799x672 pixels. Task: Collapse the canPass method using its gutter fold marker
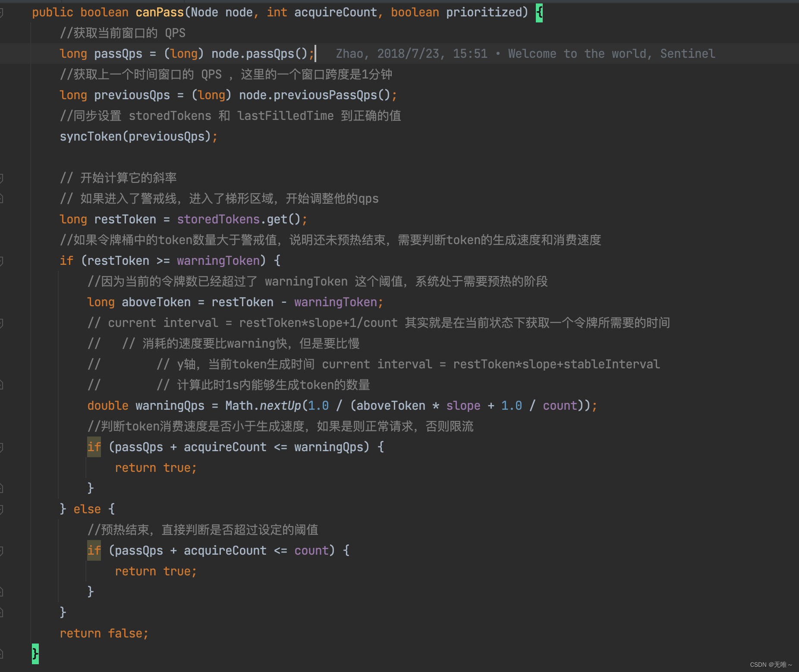point(1,13)
